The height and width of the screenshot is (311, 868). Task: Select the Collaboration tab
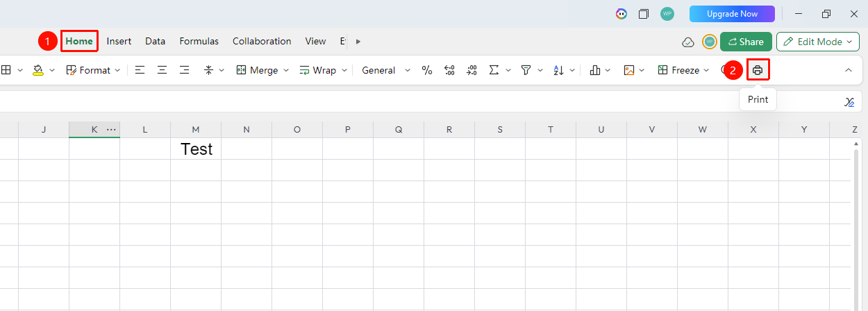262,41
